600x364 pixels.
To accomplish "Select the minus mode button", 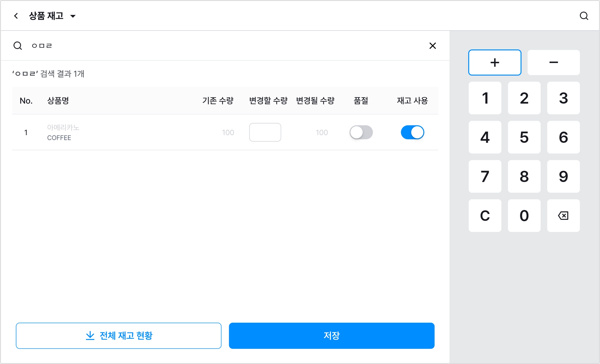I will (x=553, y=62).
